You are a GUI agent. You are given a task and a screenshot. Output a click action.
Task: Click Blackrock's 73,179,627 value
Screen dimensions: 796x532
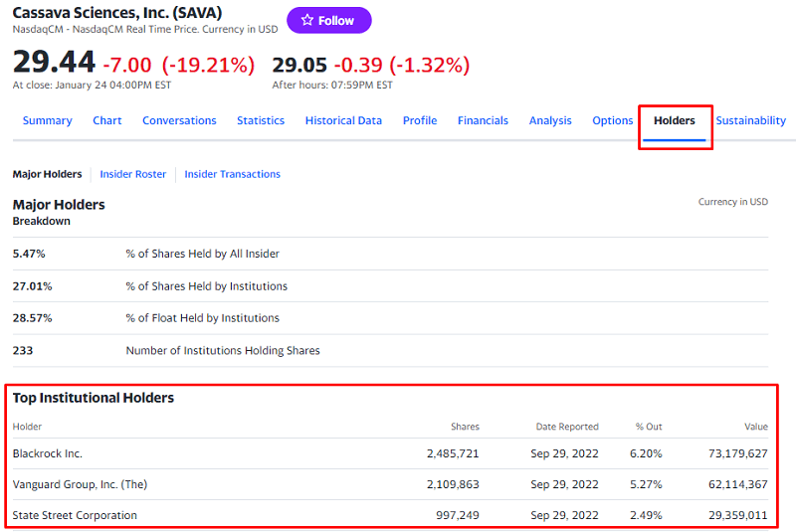738,453
